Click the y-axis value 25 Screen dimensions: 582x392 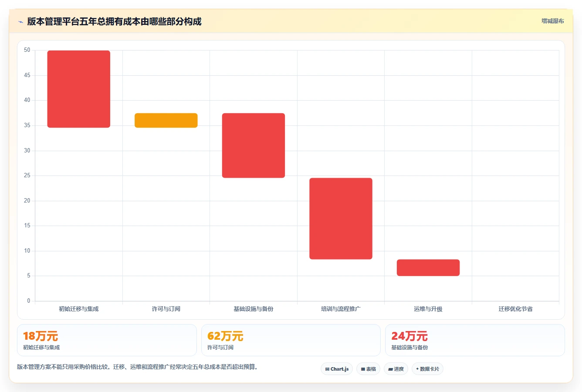tap(27, 176)
